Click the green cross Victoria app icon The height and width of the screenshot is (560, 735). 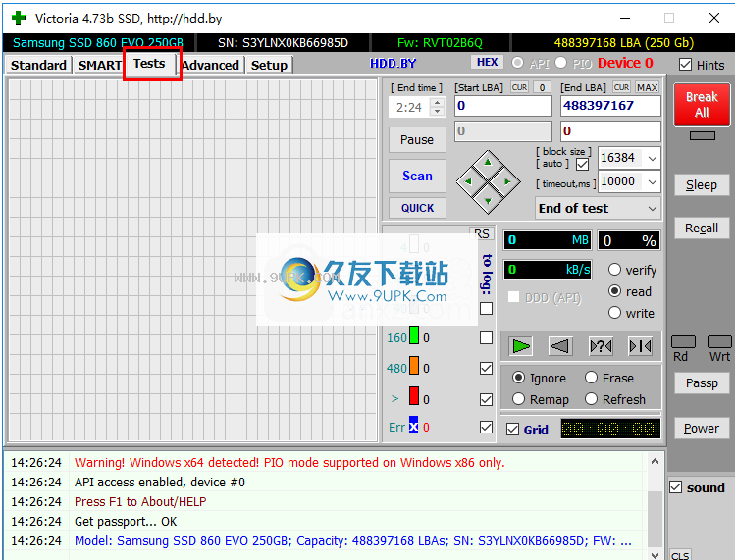(x=19, y=18)
